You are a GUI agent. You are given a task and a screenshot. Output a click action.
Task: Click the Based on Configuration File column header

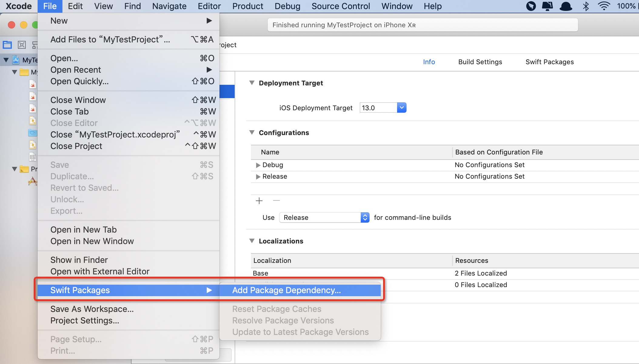point(499,152)
